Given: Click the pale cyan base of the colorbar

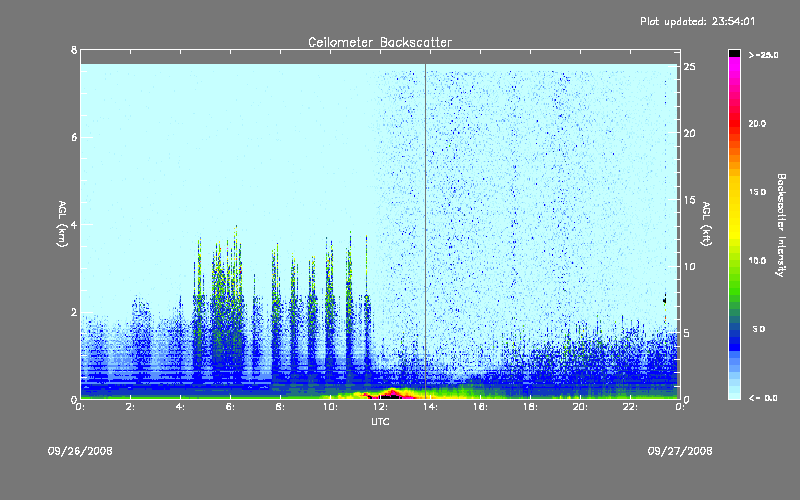Looking at the screenshot, I should click(x=734, y=393).
